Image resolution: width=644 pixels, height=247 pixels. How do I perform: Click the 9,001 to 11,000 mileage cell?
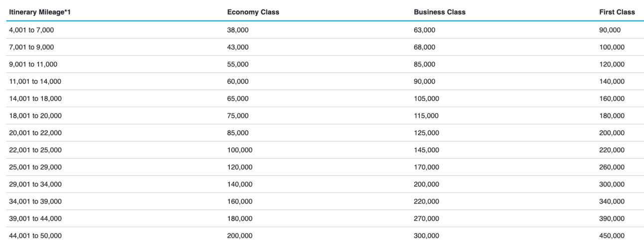(33, 64)
